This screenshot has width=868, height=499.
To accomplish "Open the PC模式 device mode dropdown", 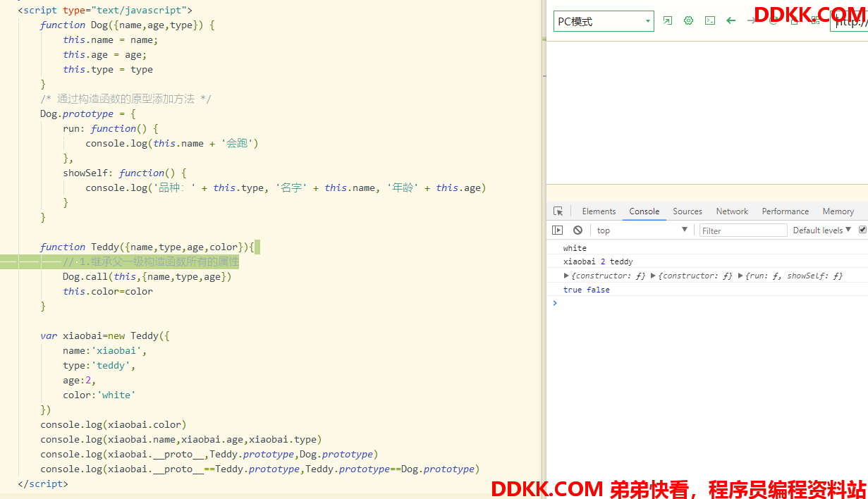I will coord(604,21).
